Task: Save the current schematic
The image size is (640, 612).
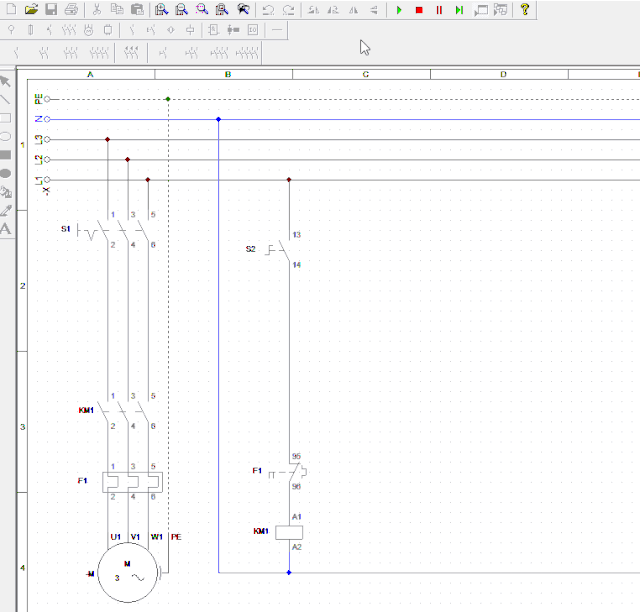Action: pos(50,10)
